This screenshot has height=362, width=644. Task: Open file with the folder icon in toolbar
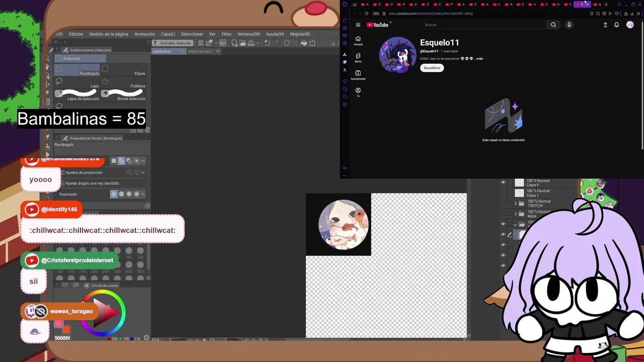pos(243,43)
